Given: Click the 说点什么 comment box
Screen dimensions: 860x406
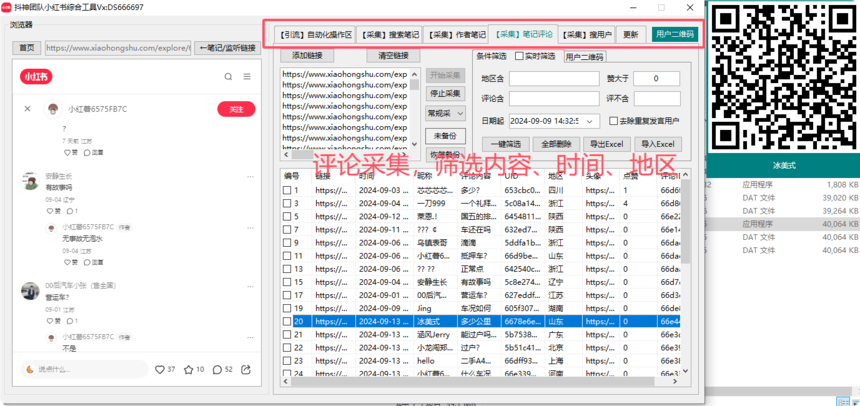Looking at the screenshot, I should point(85,369).
